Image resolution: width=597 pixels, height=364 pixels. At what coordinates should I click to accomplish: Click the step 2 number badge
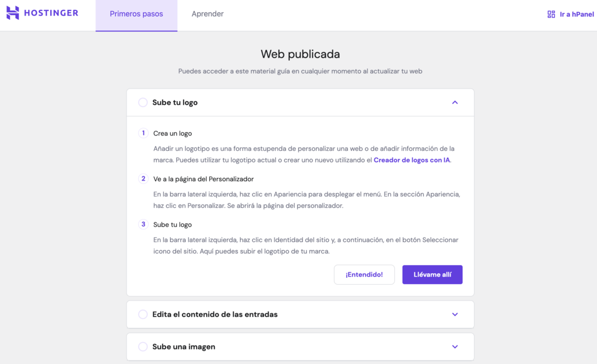point(143,178)
